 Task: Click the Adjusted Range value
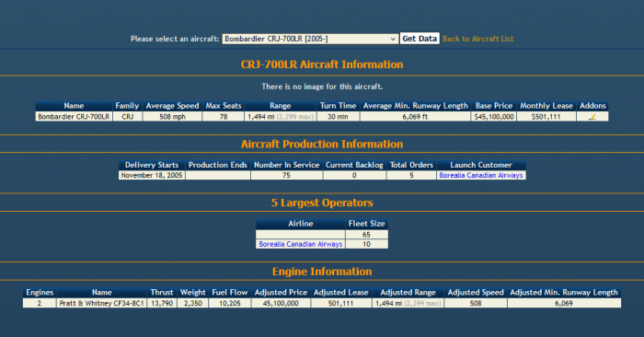click(408, 303)
